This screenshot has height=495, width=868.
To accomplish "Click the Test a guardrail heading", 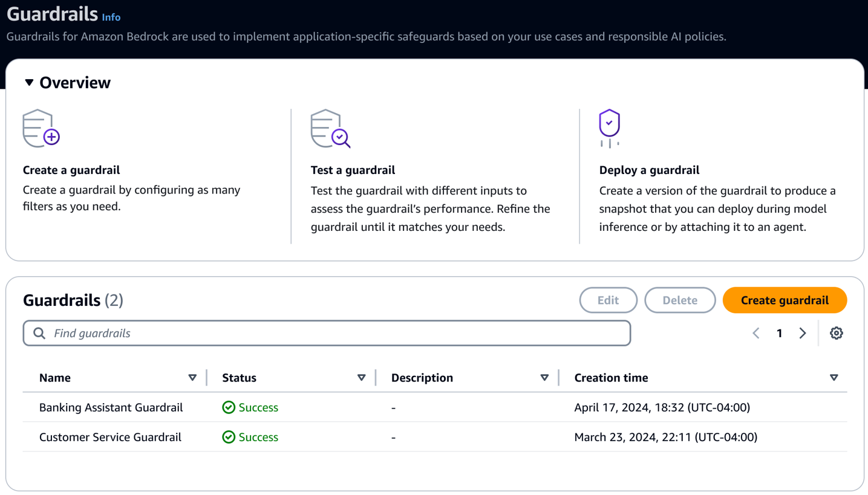I will click(353, 170).
